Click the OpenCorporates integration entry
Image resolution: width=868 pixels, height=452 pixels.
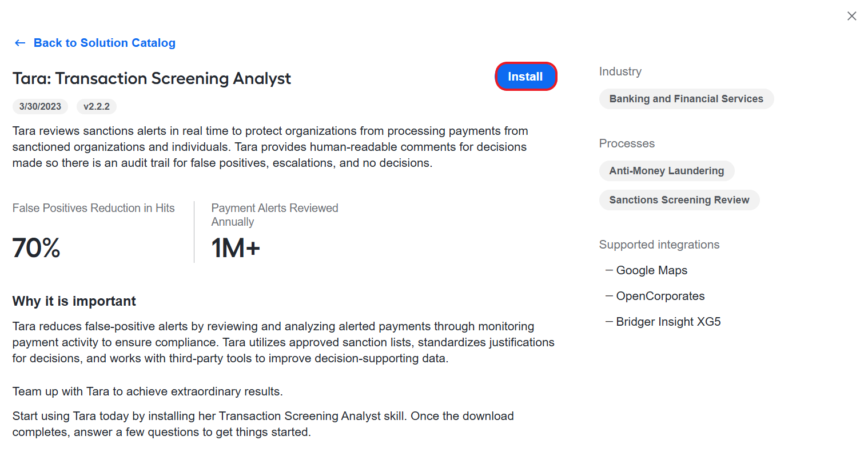pos(660,296)
